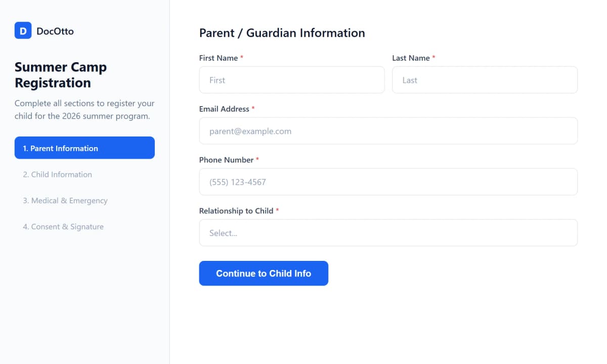Image resolution: width=607 pixels, height=364 pixels.
Task: Click into the Last Name field
Action: click(485, 80)
